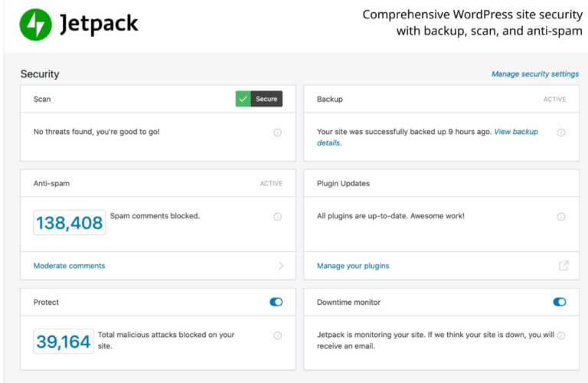Image resolution: width=588 pixels, height=383 pixels.
Task: Click 'Your site was successfully backed up' text
Action: [382, 132]
